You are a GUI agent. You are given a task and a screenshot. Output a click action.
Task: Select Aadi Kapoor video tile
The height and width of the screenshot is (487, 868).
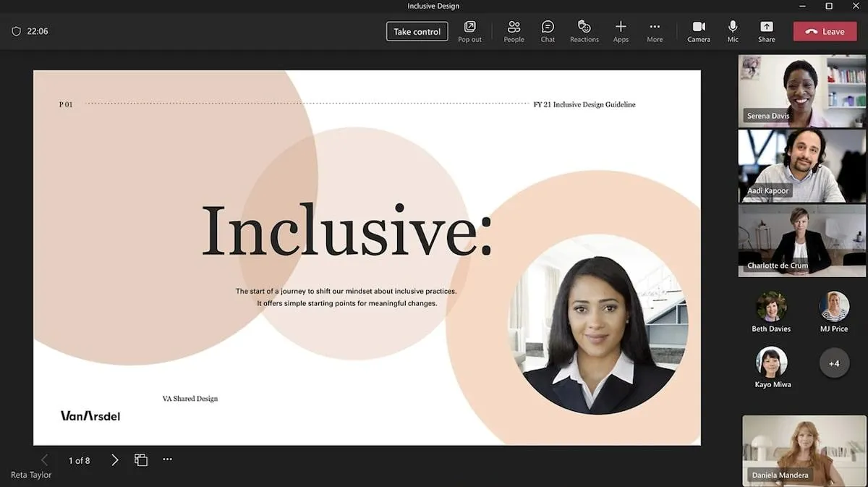tap(801, 166)
